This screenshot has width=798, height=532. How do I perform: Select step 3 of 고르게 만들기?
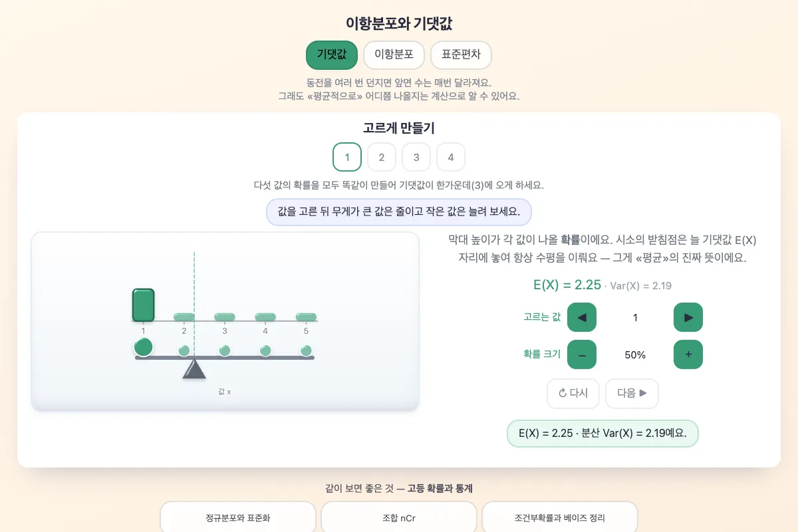(416, 158)
